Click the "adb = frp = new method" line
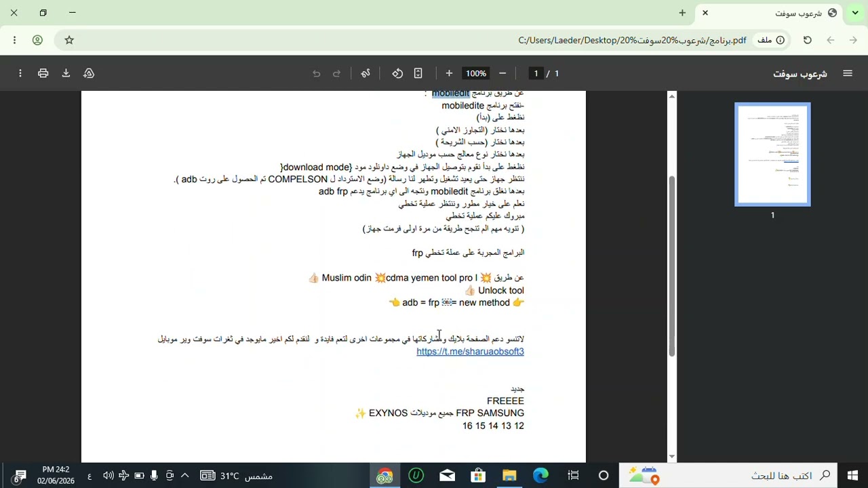 [456, 302]
